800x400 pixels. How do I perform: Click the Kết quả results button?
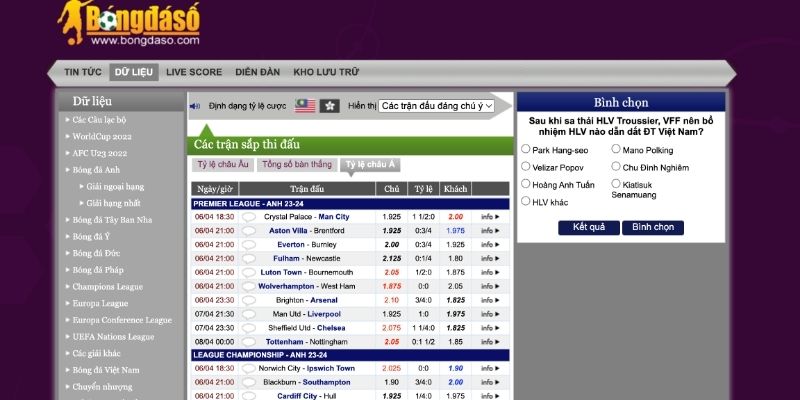pos(588,227)
